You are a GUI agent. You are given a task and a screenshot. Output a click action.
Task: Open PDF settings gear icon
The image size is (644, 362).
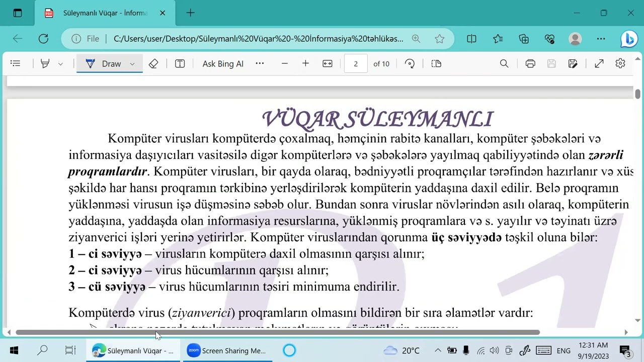620,63
